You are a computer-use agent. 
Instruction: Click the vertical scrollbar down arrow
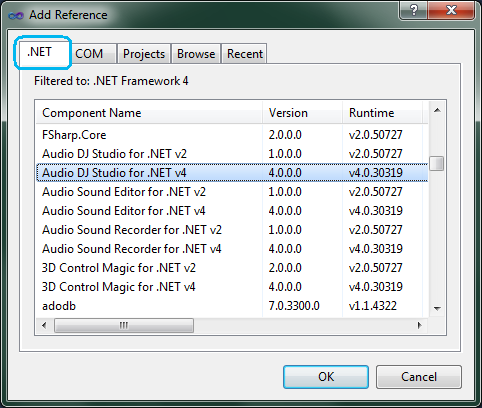coord(437,309)
